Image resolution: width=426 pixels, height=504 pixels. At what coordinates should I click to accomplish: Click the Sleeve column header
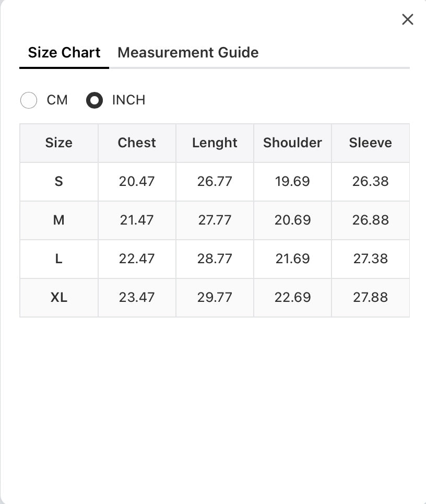click(x=371, y=143)
